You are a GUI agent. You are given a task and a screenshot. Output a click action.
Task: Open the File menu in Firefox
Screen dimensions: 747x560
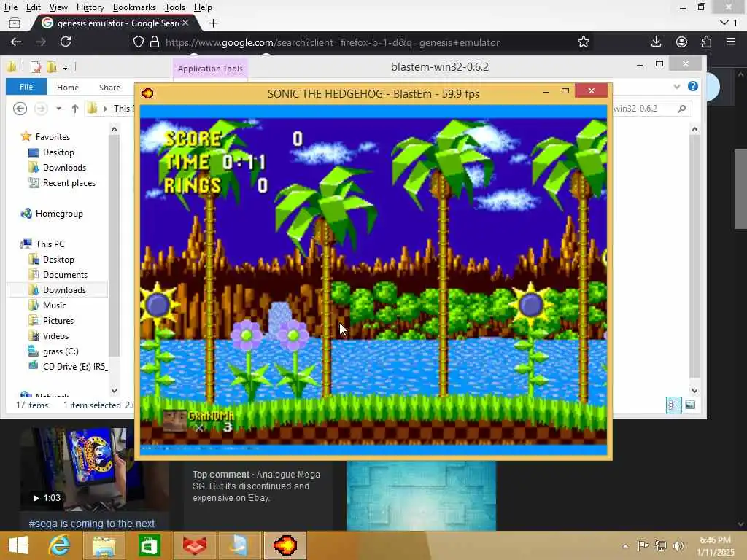click(10, 7)
